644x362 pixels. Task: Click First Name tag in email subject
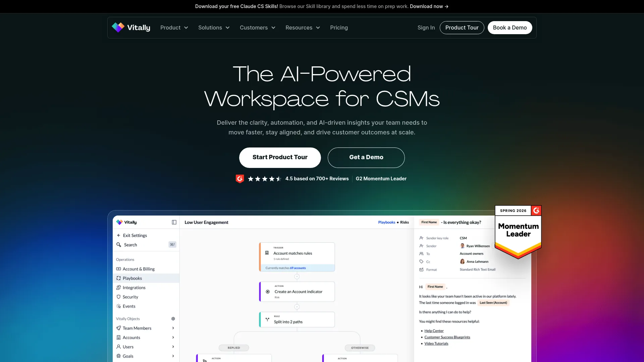(429, 222)
